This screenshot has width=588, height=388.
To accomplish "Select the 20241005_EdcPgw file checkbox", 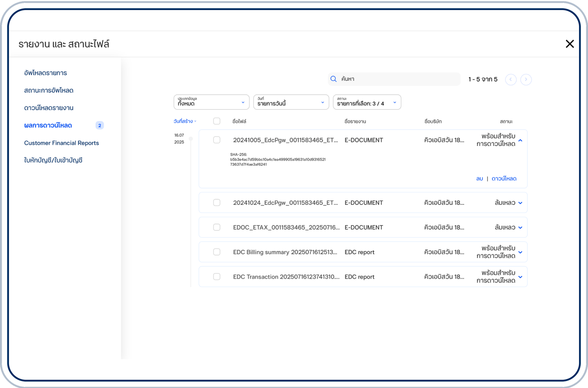I will click(217, 140).
